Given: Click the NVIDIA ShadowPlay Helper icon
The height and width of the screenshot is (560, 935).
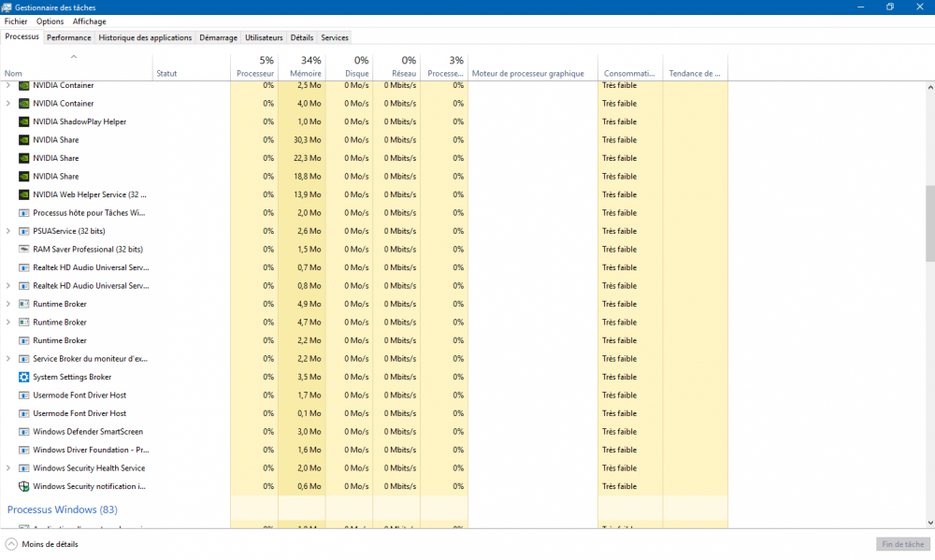Looking at the screenshot, I should click(24, 122).
